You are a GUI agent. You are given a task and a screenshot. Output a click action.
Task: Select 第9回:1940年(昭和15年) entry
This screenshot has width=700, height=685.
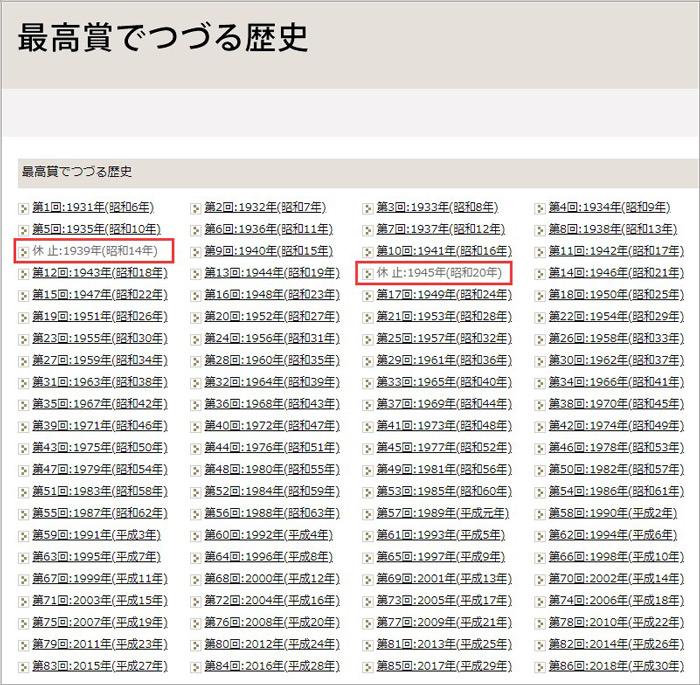pyautogui.click(x=269, y=251)
